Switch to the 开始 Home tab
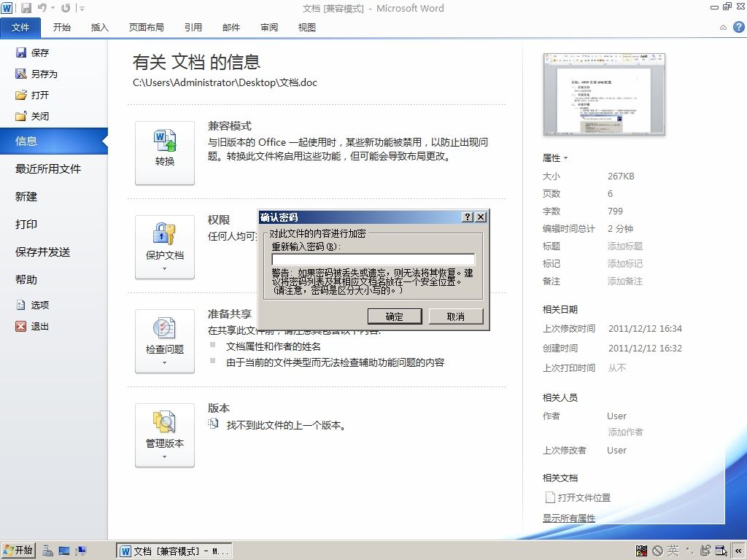Image resolution: width=747 pixels, height=560 pixels. click(x=62, y=28)
